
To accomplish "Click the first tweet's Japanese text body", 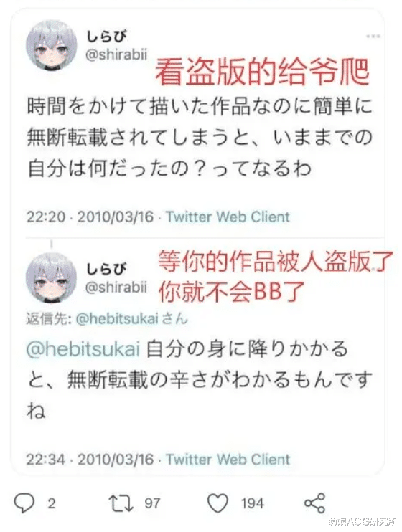I will point(200,138).
